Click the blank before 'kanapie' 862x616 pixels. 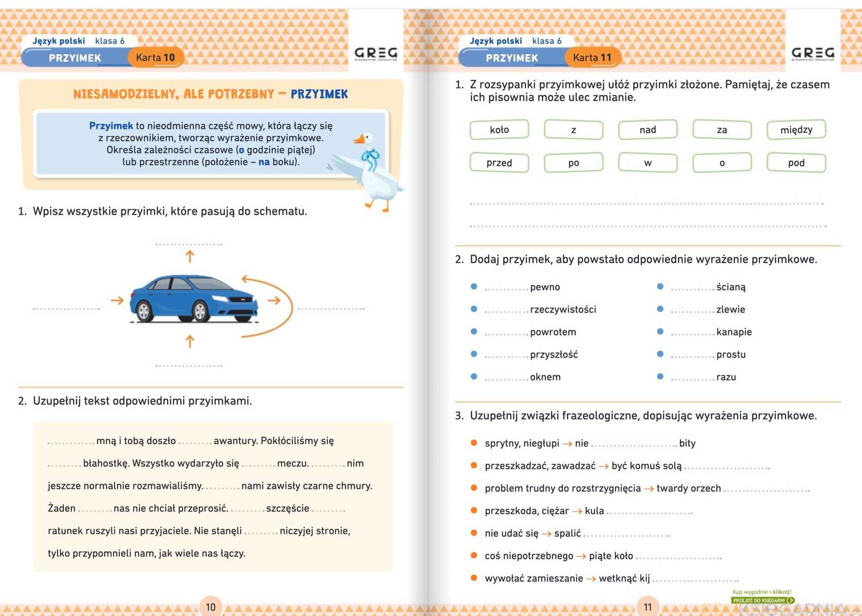[x=693, y=333]
